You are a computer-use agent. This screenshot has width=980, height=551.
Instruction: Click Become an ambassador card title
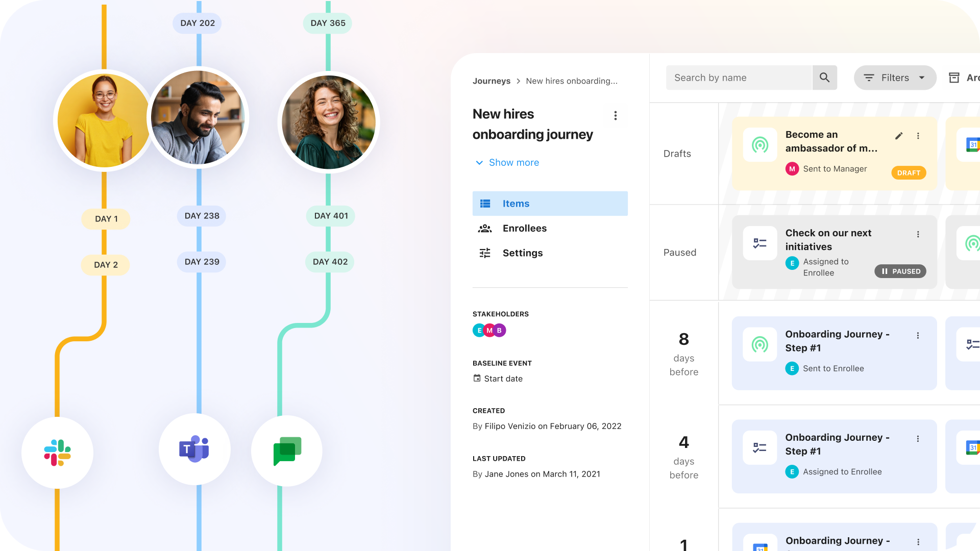pyautogui.click(x=831, y=141)
